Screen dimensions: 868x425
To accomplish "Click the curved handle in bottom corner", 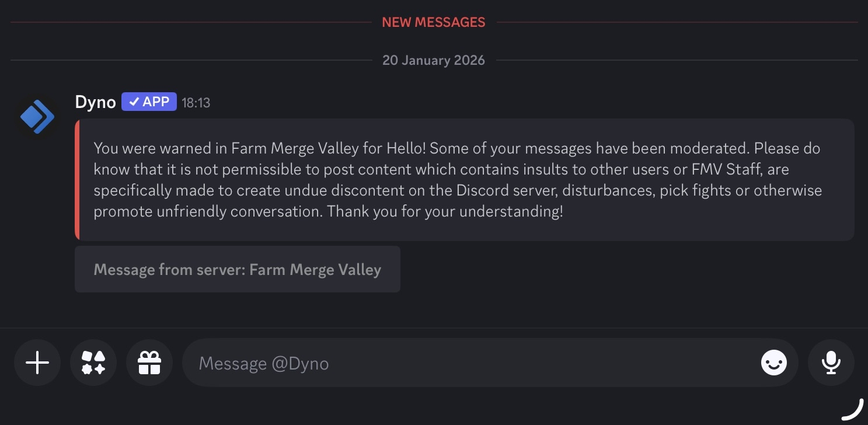I will coord(853,410).
